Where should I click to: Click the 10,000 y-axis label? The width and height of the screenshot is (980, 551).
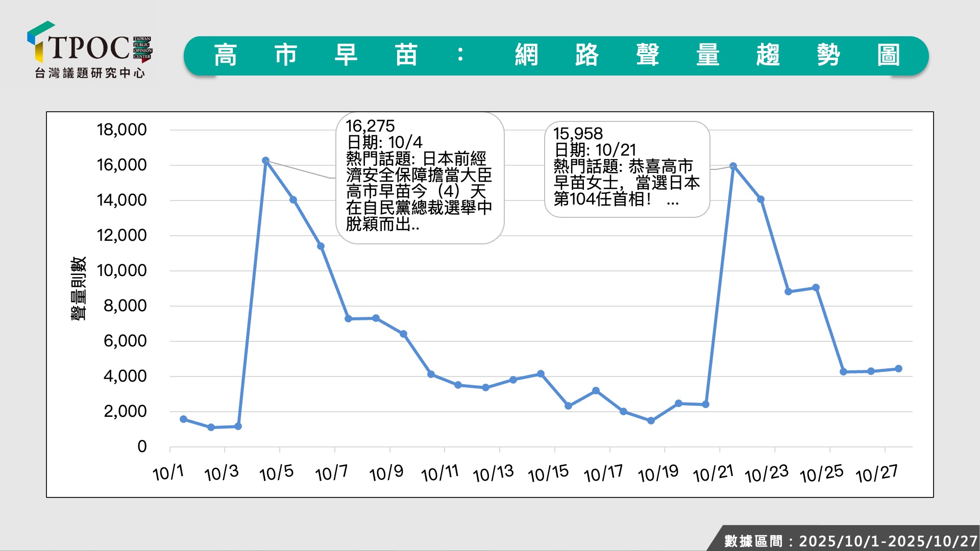click(x=121, y=270)
